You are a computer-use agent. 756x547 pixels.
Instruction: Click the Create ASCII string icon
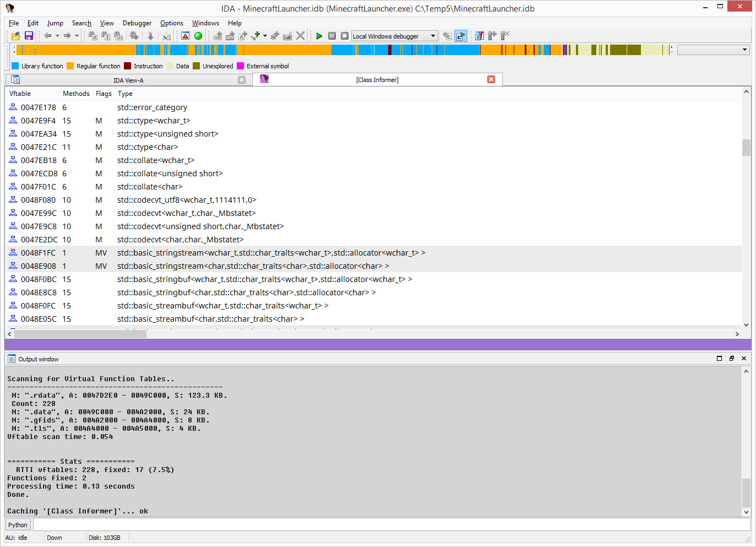243,36
